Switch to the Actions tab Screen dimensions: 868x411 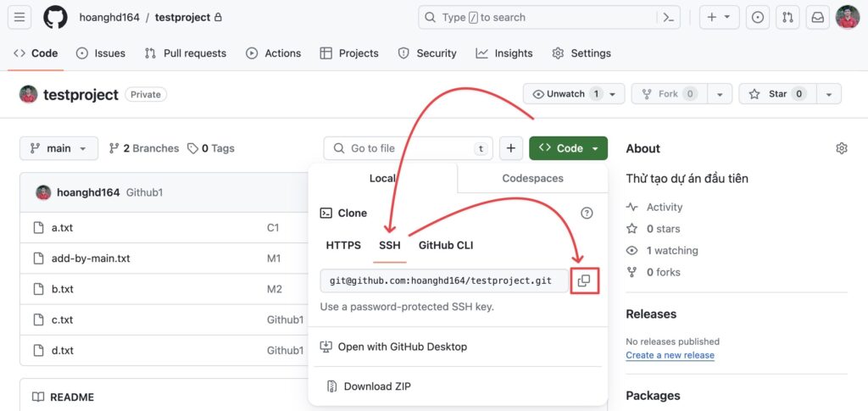(274, 53)
